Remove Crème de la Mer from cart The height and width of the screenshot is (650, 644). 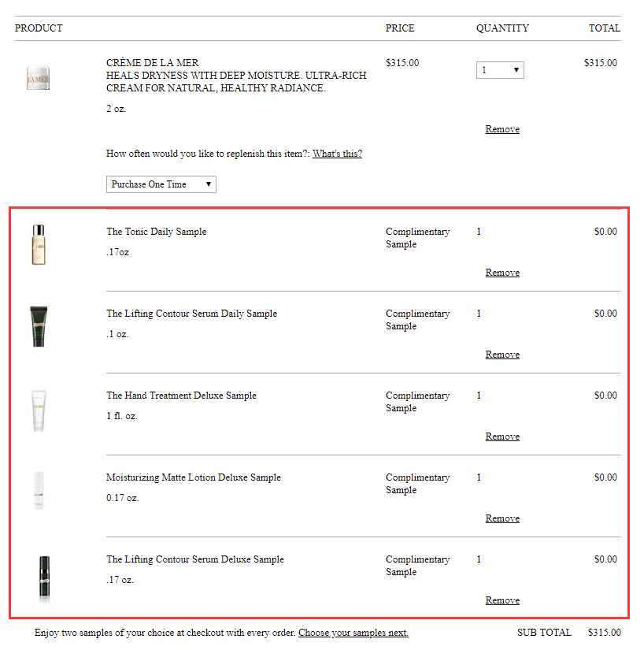502,129
